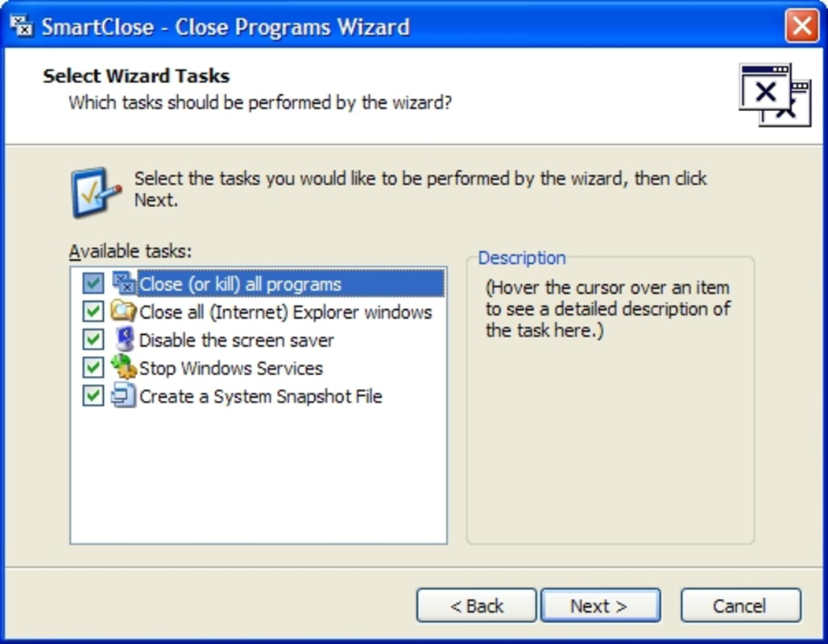Go to the next wizard page
The image size is (828, 644).
601,605
